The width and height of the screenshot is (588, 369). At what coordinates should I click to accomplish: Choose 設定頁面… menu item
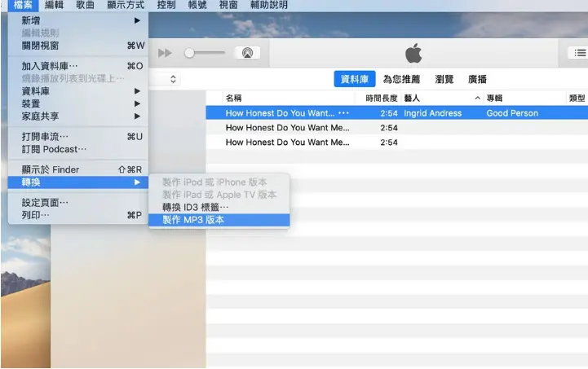tap(78, 203)
